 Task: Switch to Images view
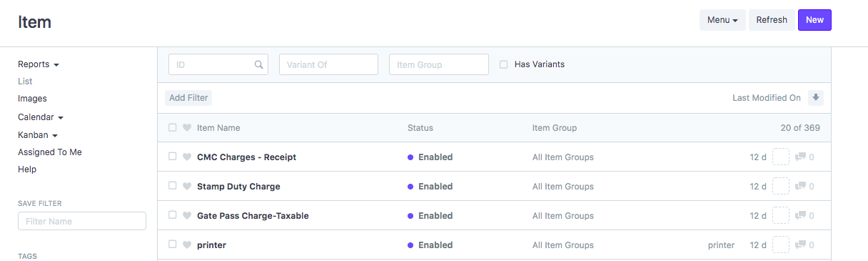coord(32,99)
